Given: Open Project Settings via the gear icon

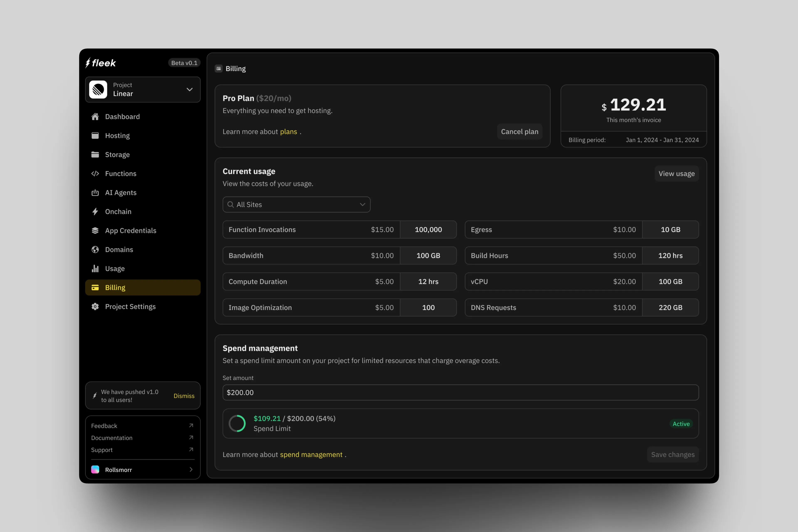Looking at the screenshot, I should point(95,306).
